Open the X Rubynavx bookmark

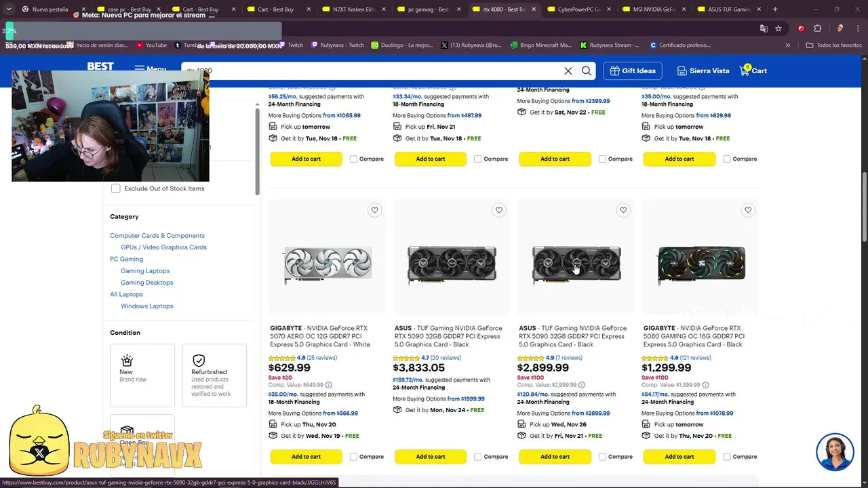point(472,45)
